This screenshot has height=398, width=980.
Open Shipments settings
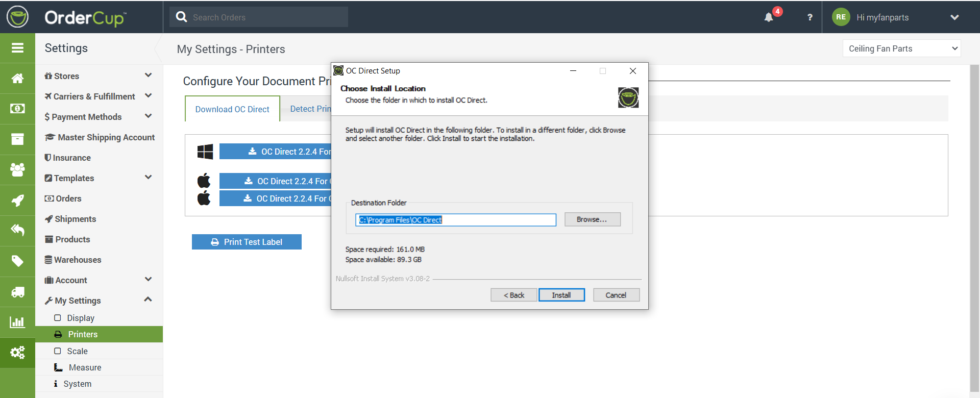pos(70,219)
